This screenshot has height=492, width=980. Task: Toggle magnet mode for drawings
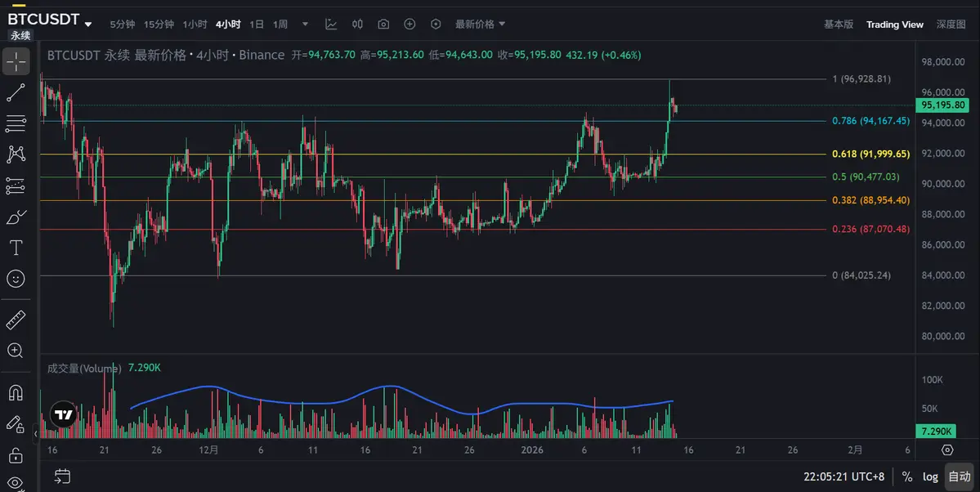pyautogui.click(x=16, y=392)
